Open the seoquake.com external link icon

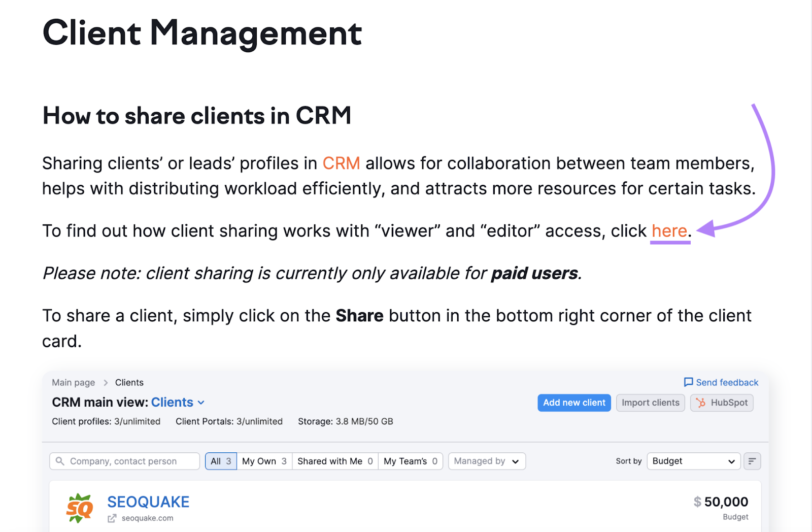pos(112,518)
